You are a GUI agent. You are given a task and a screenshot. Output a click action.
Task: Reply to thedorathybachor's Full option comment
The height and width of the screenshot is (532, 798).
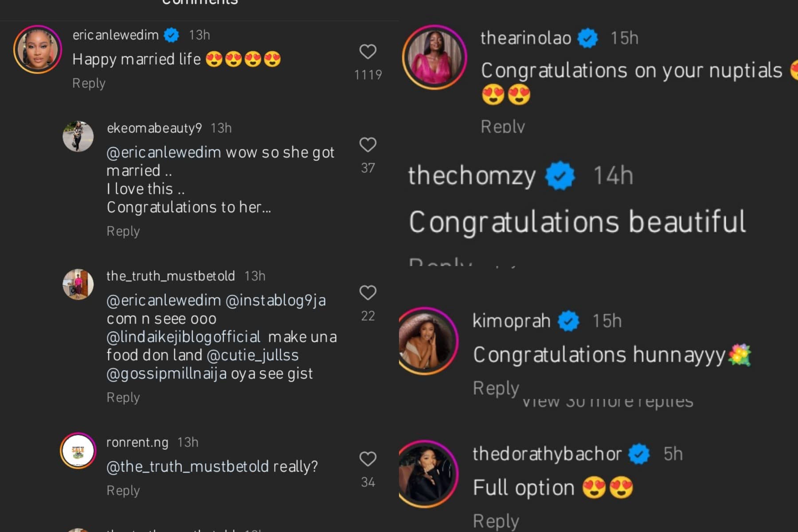[496, 521]
